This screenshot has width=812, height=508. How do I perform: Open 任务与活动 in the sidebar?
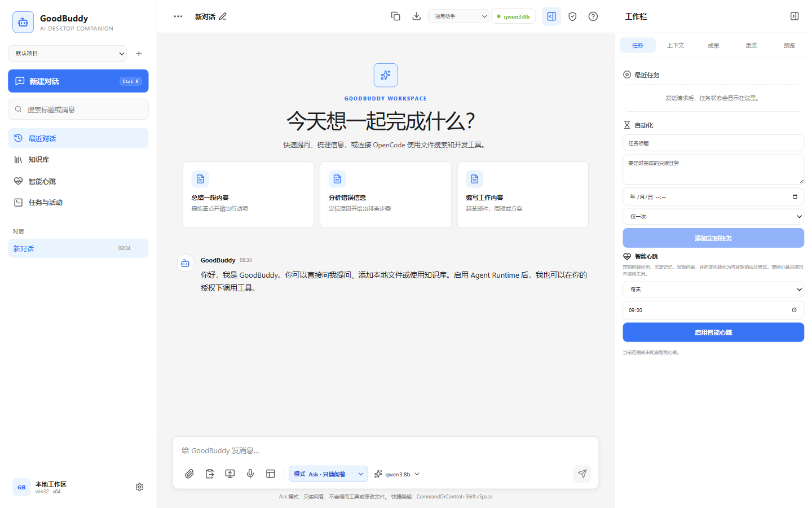click(78, 203)
